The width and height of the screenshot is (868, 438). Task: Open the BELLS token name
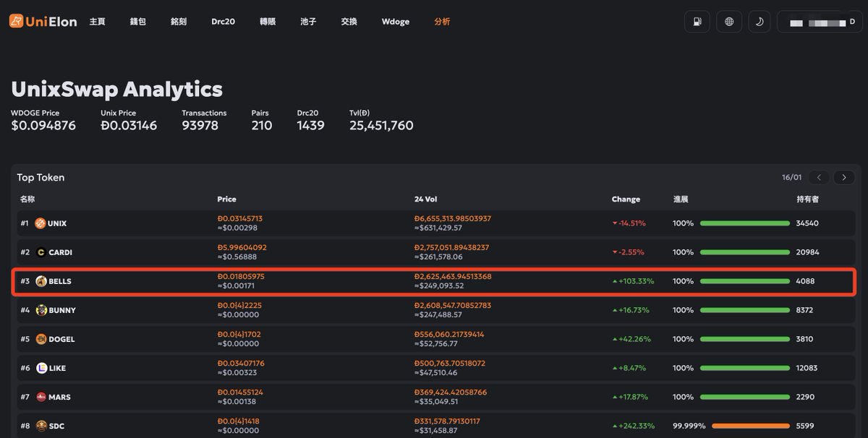coord(60,281)
